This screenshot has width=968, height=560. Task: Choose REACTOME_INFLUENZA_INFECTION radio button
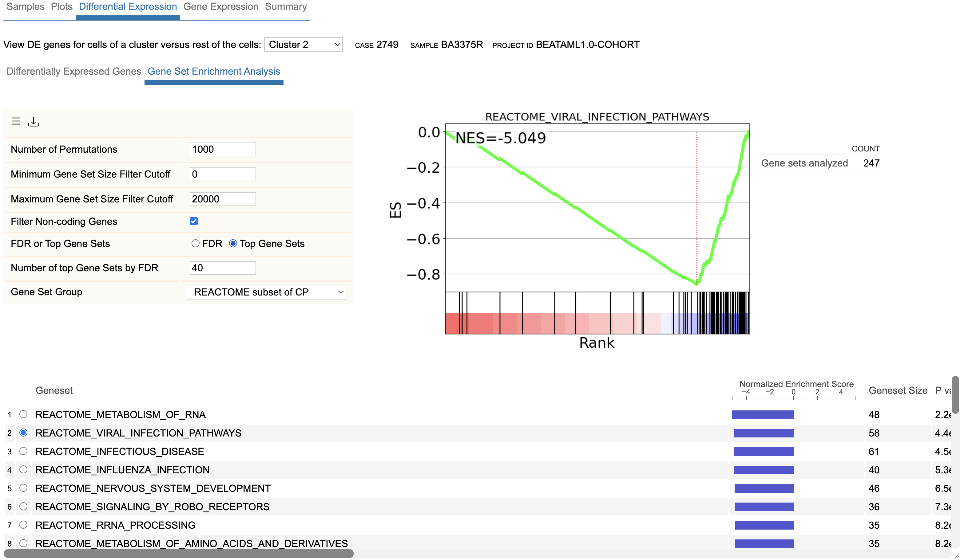pos(23,469)
